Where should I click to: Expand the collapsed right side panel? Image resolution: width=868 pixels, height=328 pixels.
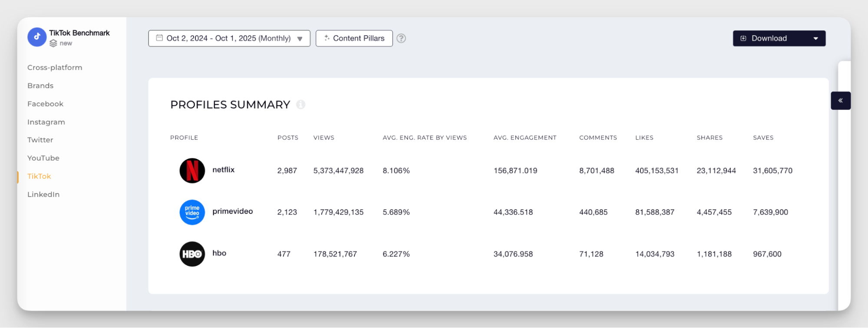(840, 101)
